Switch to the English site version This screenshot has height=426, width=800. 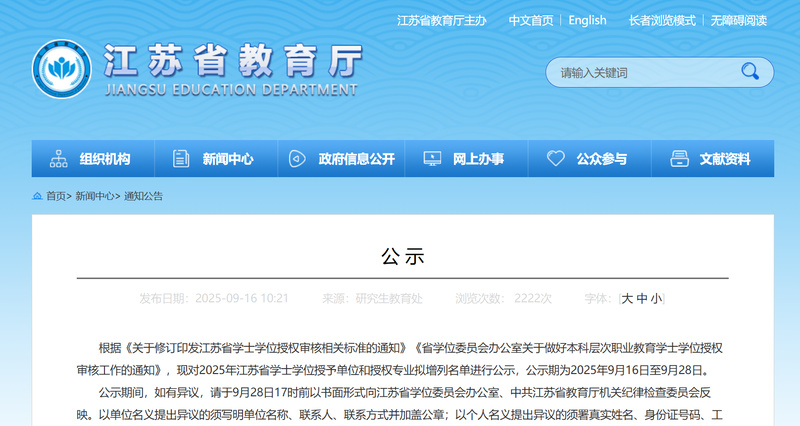[x=587, y=20]
